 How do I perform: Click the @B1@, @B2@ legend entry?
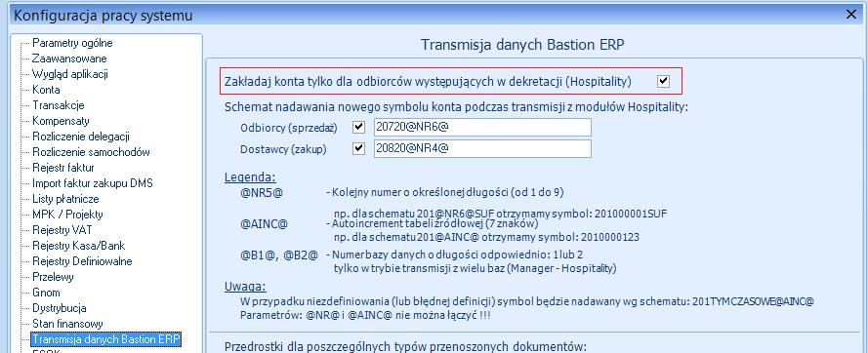click(279, 255)
